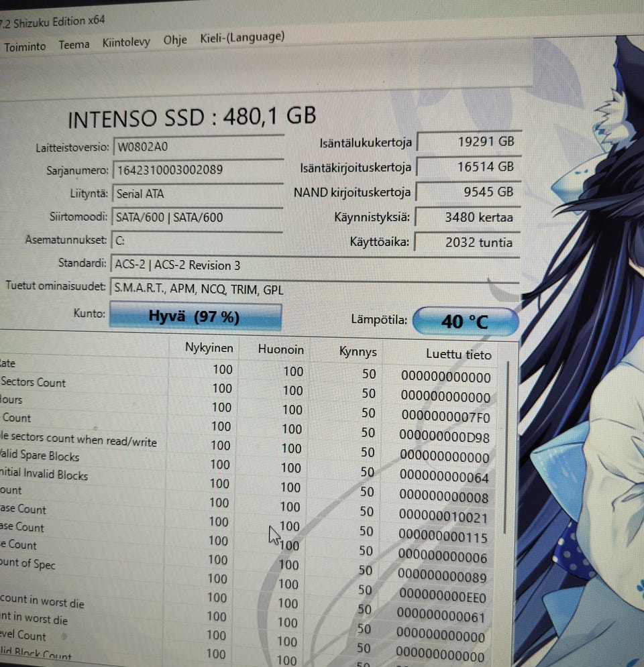Viewport: 644px width, 667px height.
Task: Click the Huonoin column header
Action: pos(281,350)
